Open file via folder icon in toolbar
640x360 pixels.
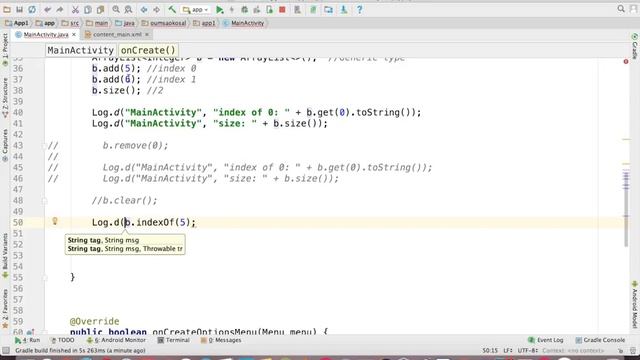(x=7, y=9)
